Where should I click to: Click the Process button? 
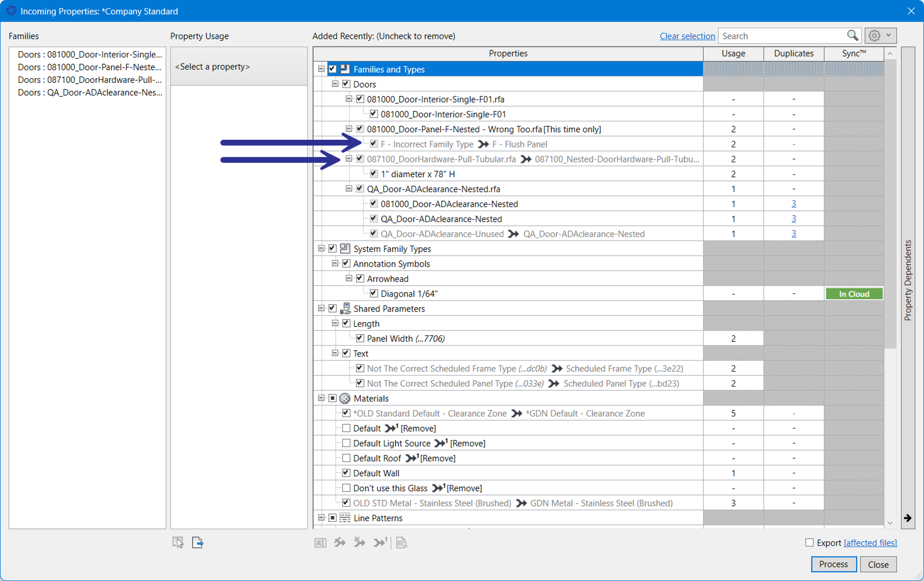point(833,564)
